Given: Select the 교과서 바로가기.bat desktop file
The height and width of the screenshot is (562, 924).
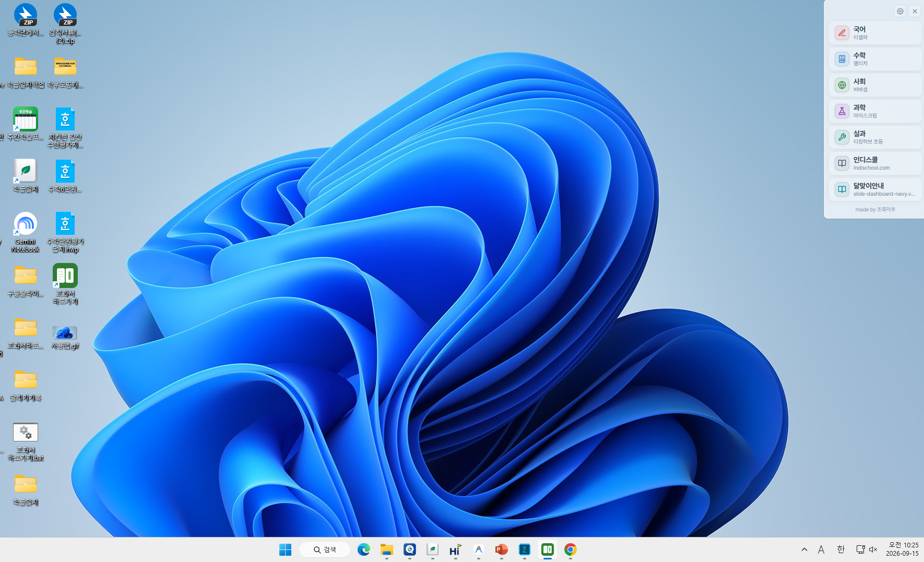Looking at the screenshot, I should click(26, 441).
